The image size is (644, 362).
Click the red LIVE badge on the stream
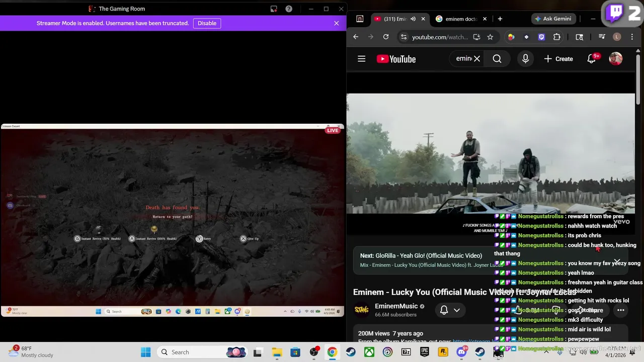click(x=333, y=130)
